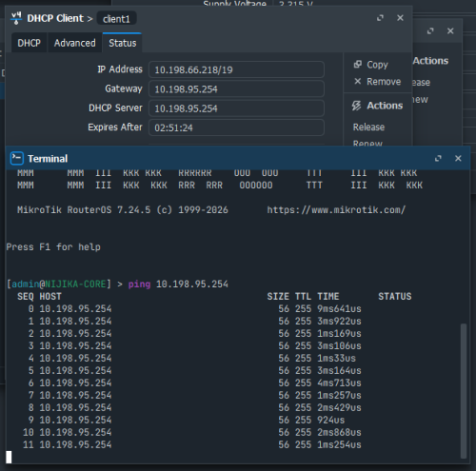Click 'Press F1 for help' text

53,247
